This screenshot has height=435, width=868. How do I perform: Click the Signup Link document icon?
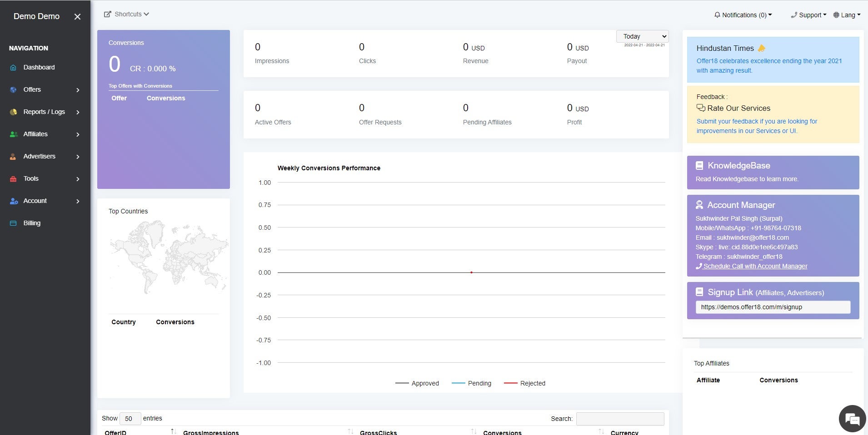699,292
